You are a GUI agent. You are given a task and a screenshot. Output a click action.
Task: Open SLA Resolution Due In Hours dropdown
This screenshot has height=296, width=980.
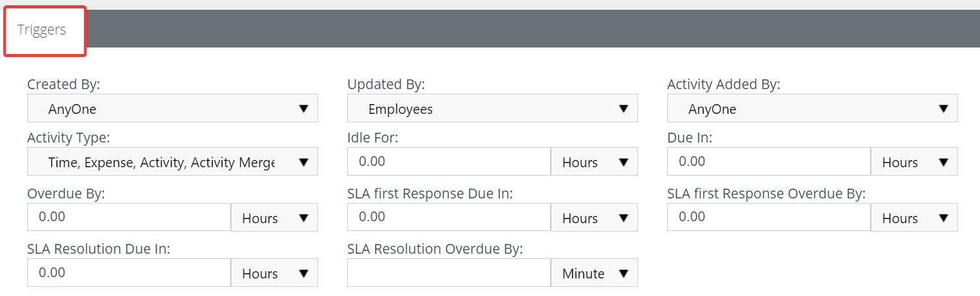pyautogui.click(x=274, y=273)
